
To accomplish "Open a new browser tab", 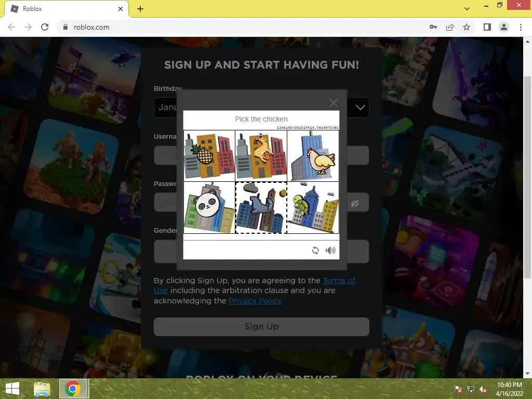I will (x=140, y=9).
